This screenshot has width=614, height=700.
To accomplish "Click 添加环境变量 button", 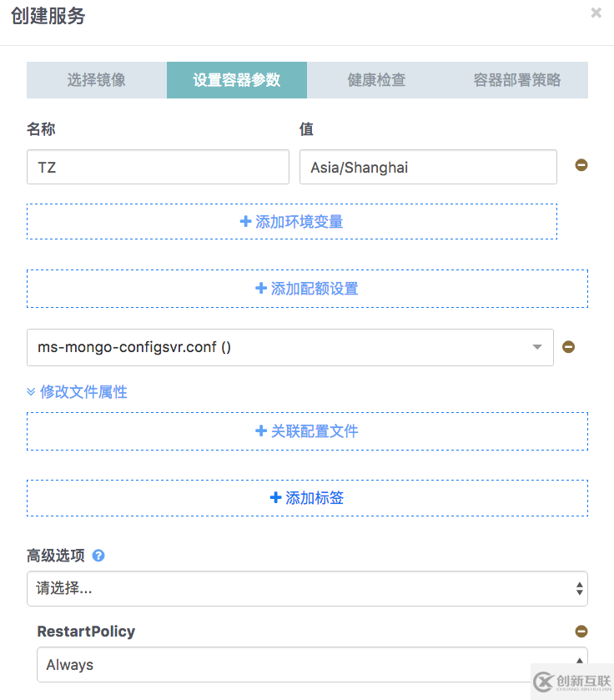I will click(x=292, y=222).
